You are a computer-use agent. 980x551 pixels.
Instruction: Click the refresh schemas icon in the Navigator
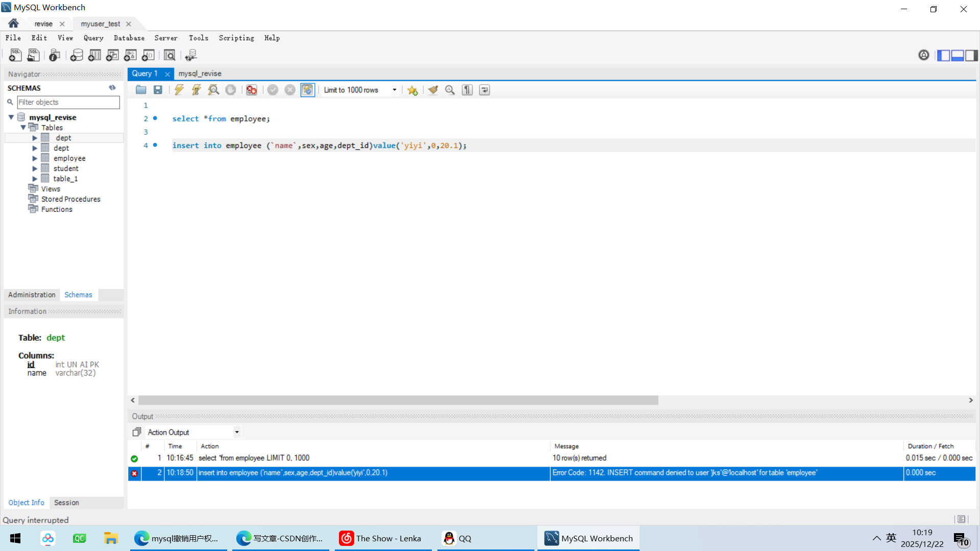[112, 88]
